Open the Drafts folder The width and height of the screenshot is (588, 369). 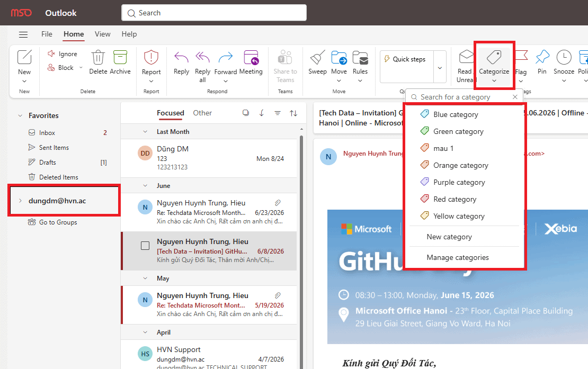(x=47, y=162)
